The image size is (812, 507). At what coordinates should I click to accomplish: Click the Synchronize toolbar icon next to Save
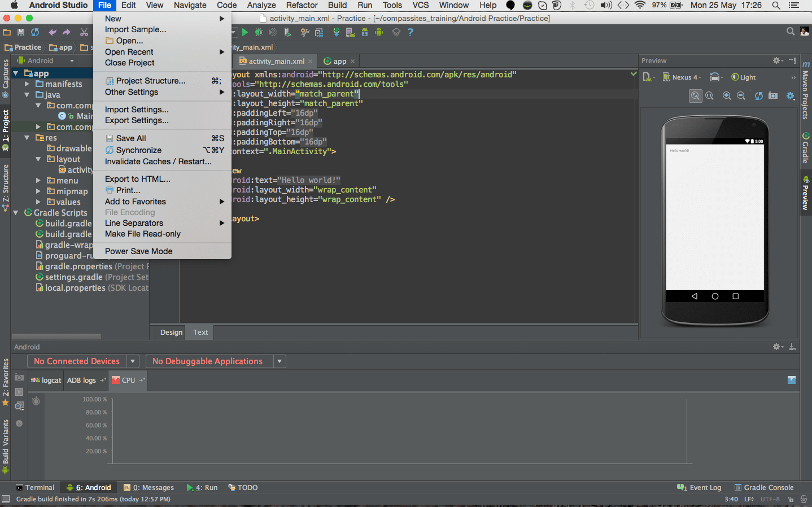pyautogui.click(x=35, y=32)
